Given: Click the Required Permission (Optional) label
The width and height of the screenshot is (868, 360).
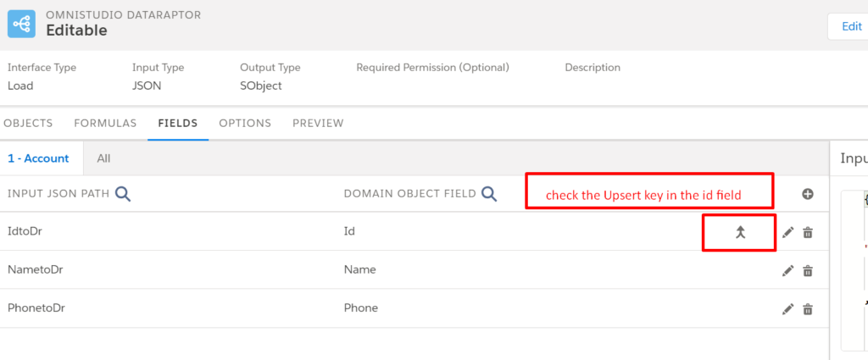Looking at the screenshot, I should pyautogui.click(x=433, y=68).
